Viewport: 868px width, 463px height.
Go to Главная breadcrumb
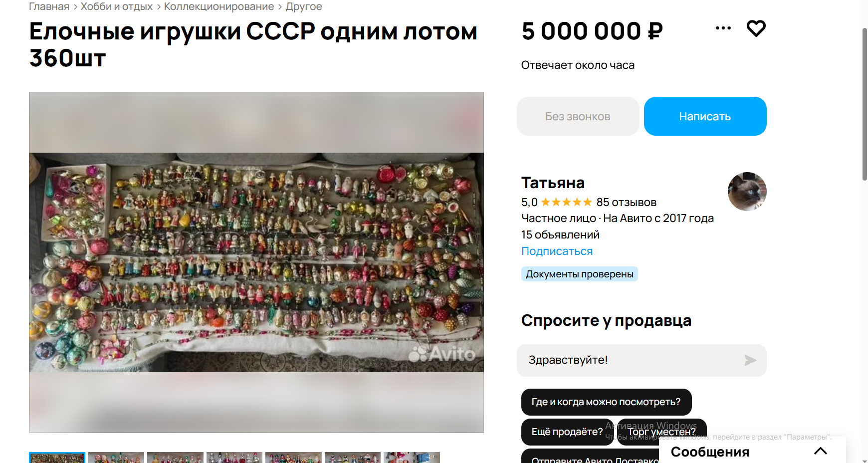pyautogui.click(x=49, y=6)
